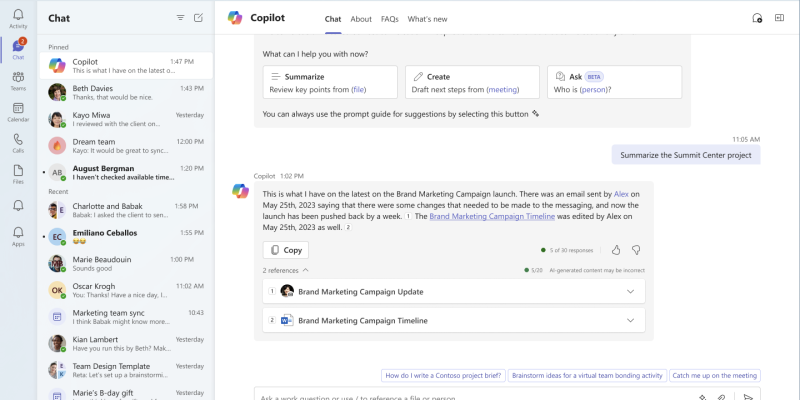Screen dimensions: 800x400
Task: Click citation marker 1 in response
Action: point(408,216)
